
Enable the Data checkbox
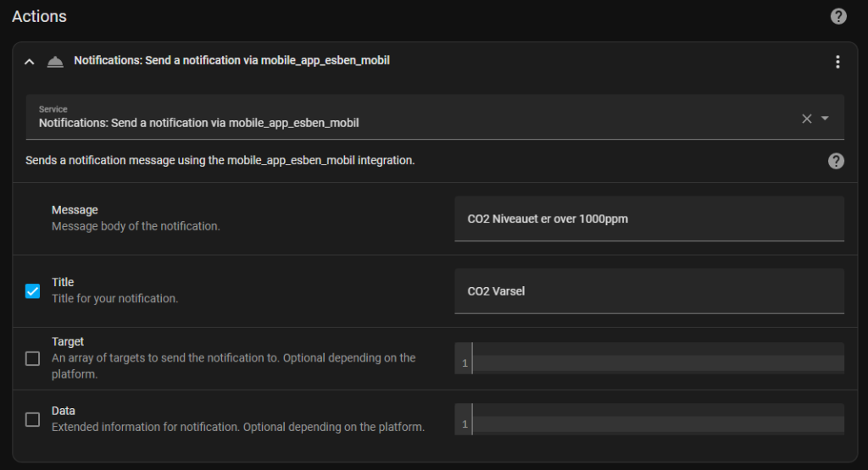33,419
